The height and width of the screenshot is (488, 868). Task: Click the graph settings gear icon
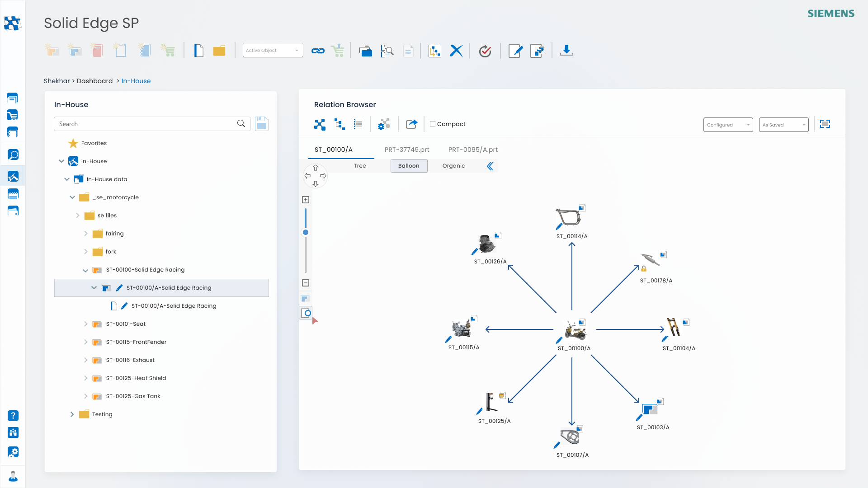(x=384, y=124)
